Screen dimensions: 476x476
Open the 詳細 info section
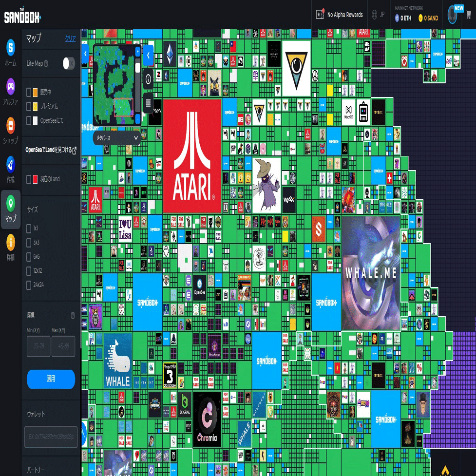[11, 248]
